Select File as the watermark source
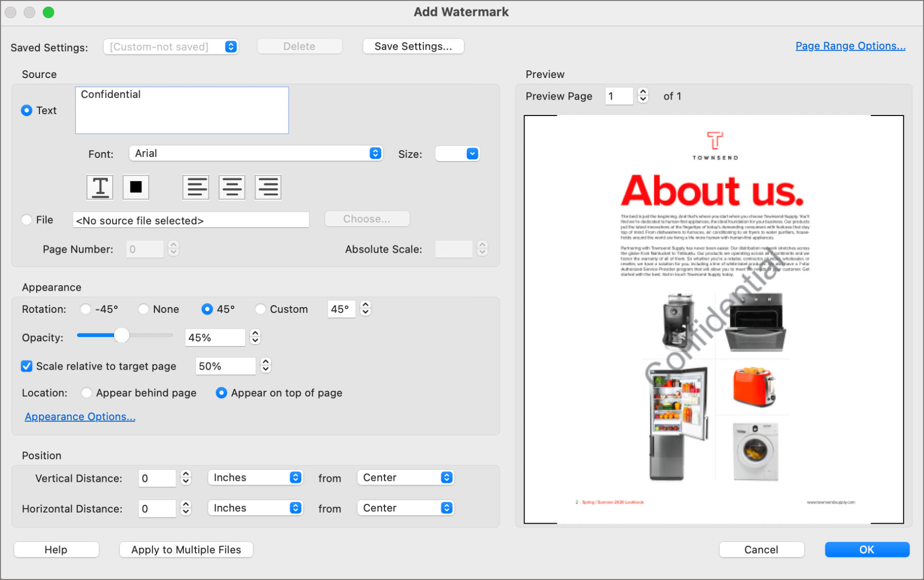The image size is (924, 580). [26, 219]
